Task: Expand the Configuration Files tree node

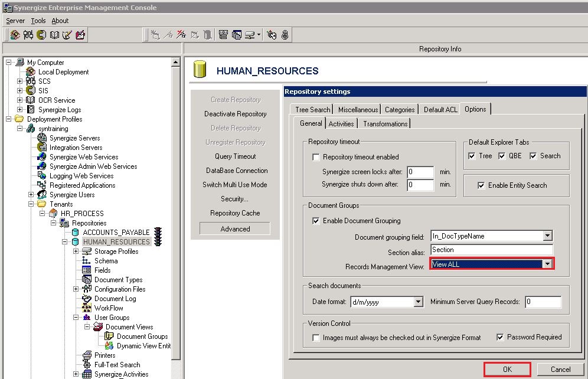Action: [76, 289]
